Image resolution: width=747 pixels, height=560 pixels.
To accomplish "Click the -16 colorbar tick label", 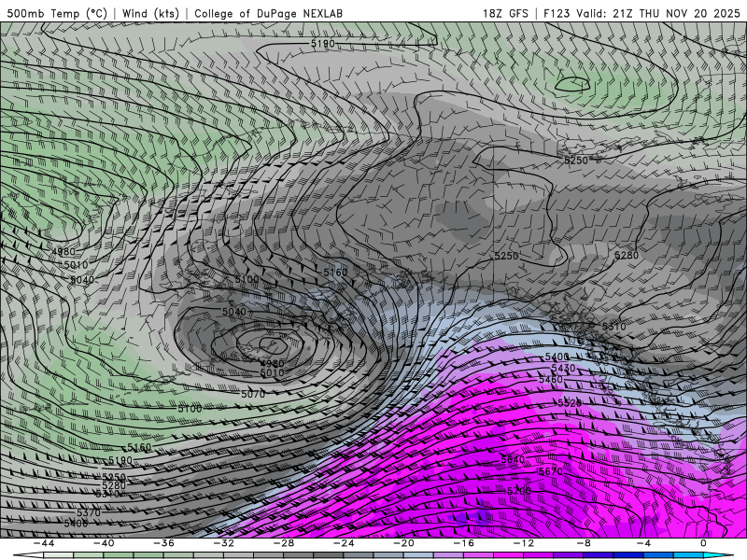I will click(463, 543).
